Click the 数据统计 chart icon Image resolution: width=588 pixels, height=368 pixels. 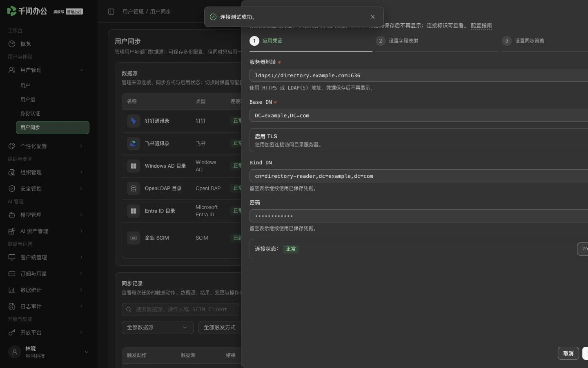click(12, 290)
